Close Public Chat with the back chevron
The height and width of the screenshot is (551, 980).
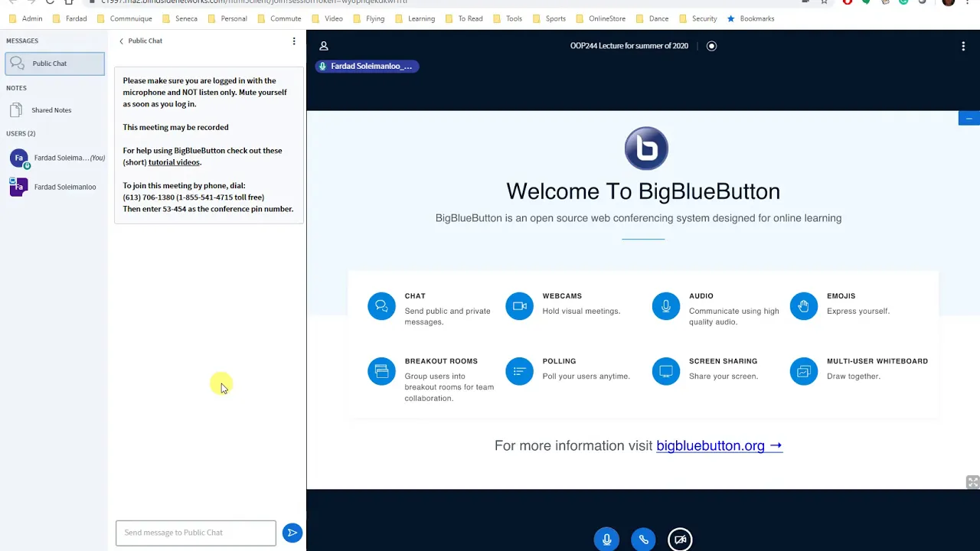(x=121, y=41)
